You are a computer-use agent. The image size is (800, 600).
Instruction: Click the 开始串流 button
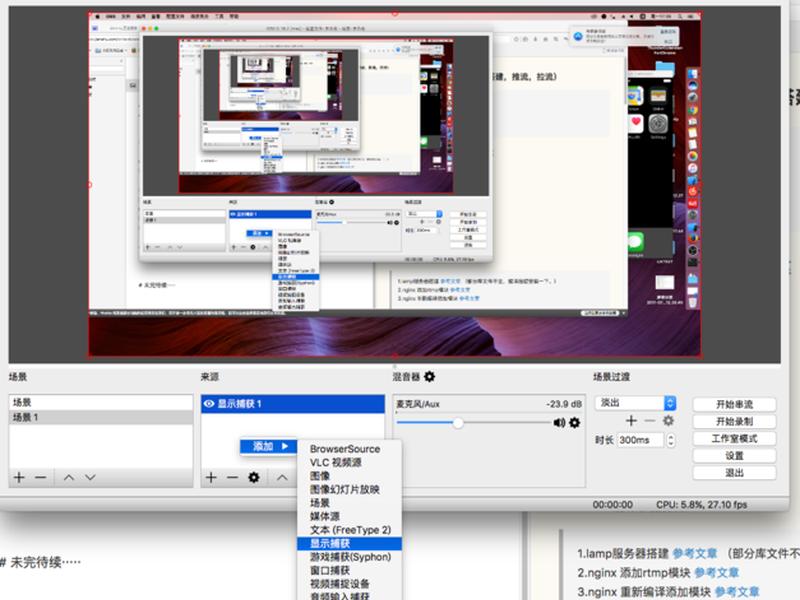tap(734, 405)
